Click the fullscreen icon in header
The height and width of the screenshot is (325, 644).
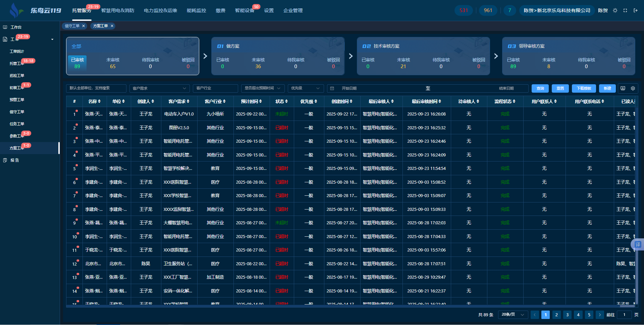click(625, 10)
